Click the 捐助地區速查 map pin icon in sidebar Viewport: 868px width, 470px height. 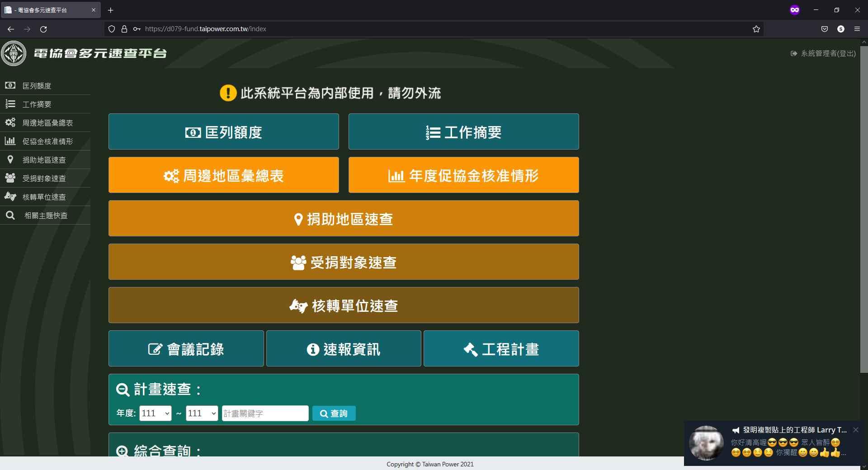click(10, 160)
